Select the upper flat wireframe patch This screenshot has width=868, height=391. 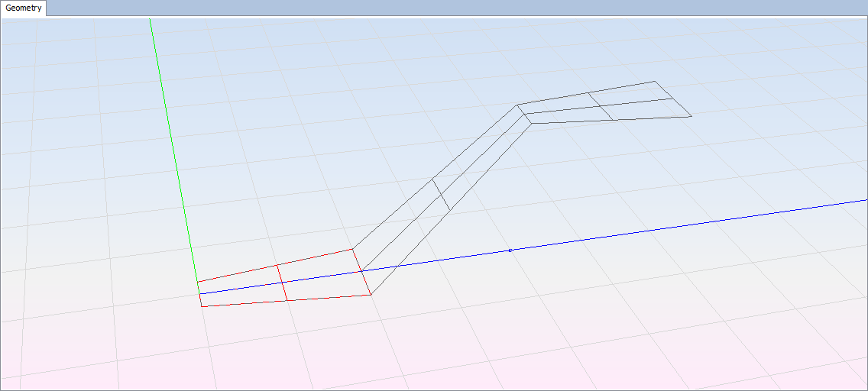[x=604, y=102]
